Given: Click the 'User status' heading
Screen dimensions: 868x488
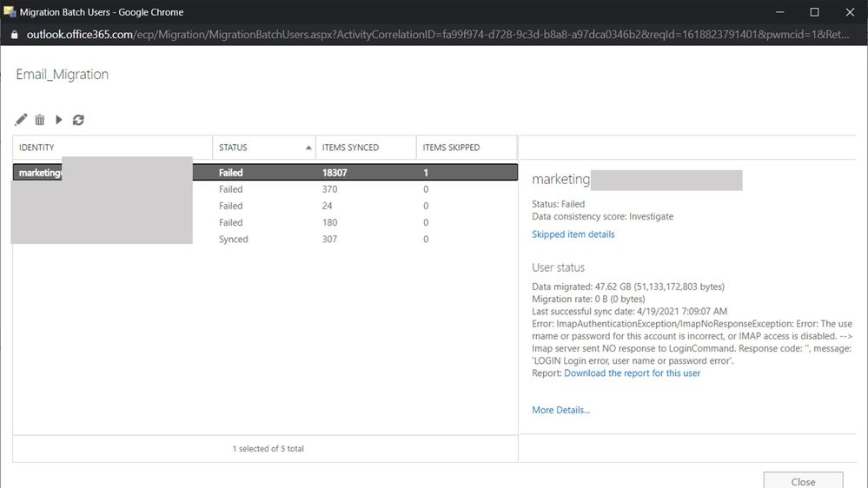Looking at the screenshot, I should pyautogui.click(x=558, y=267).
